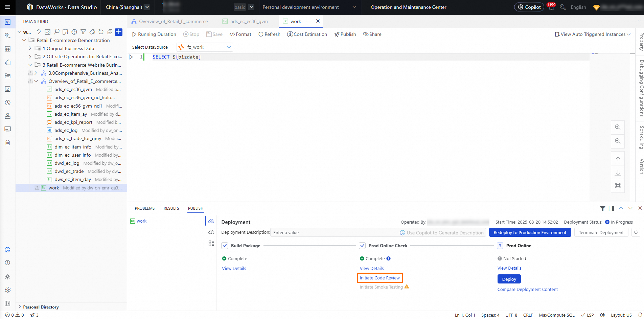
Task: Click the locate target icon in tree toolbar
Action: (x=74, y=32)
